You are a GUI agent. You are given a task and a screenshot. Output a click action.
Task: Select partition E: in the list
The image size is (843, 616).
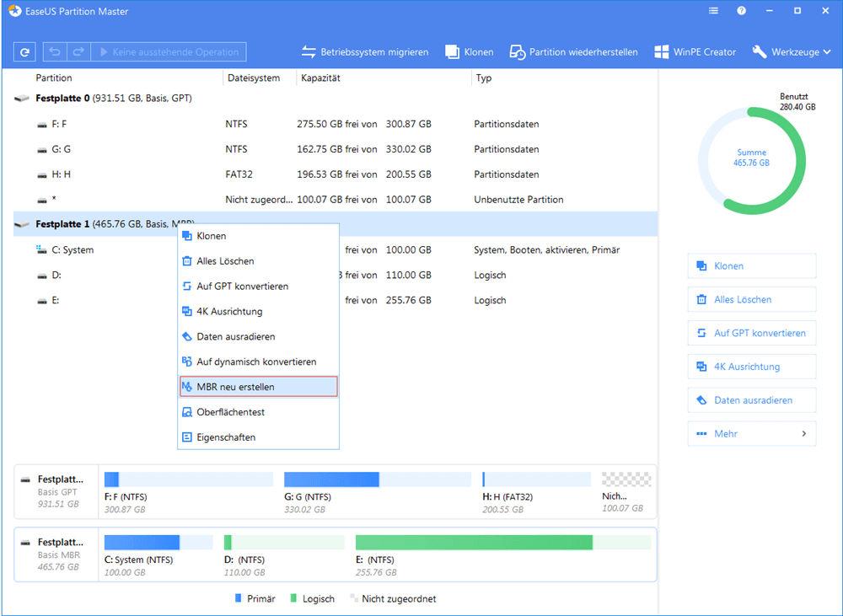336,301
